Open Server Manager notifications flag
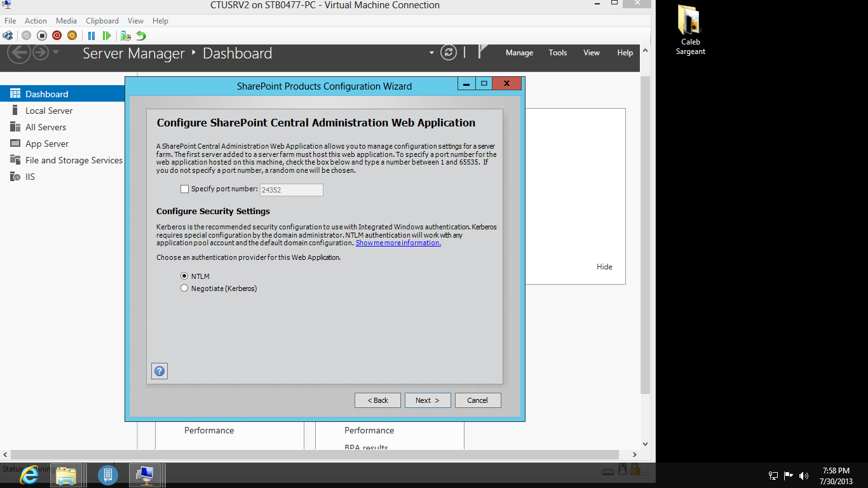868x488 pixels. click(484, 51)
